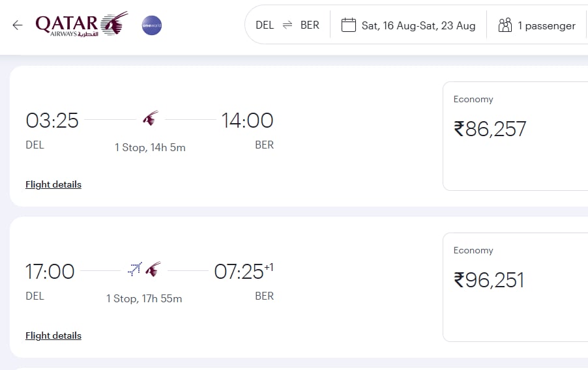This screenshot has height=370, width=588.
Task: Open the 1 passenger selector
Action: 547,25
